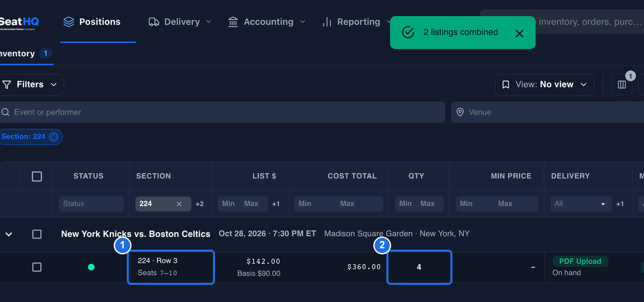Open the Delivery menu
Image resolution: width=644 pixels, height=302 pixels.
point(180,22)
